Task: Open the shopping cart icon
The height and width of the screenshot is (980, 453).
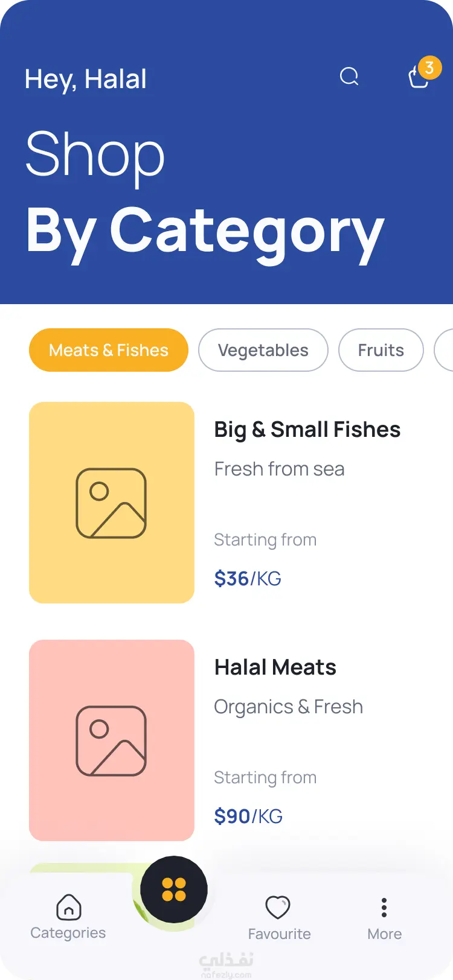Action: point(418,78)
